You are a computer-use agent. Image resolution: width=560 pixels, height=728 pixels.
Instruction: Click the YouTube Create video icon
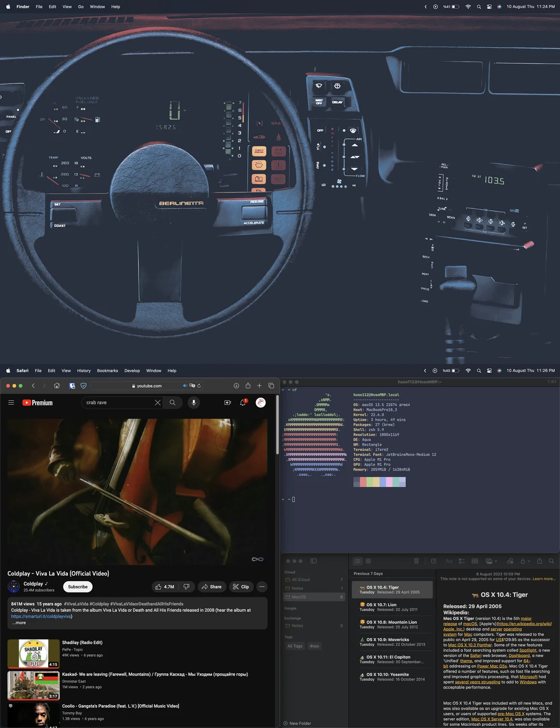(227, 403)
